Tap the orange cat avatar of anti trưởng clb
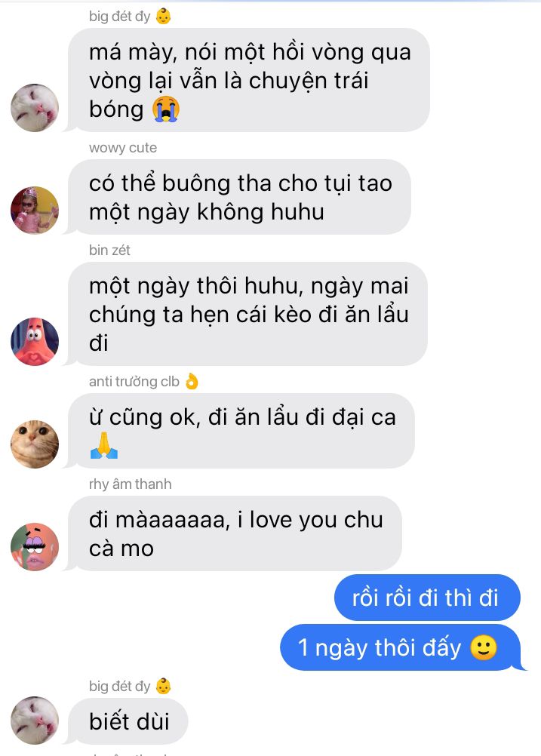The width and height of the screenshot is (541, 756). pos(35,444)
